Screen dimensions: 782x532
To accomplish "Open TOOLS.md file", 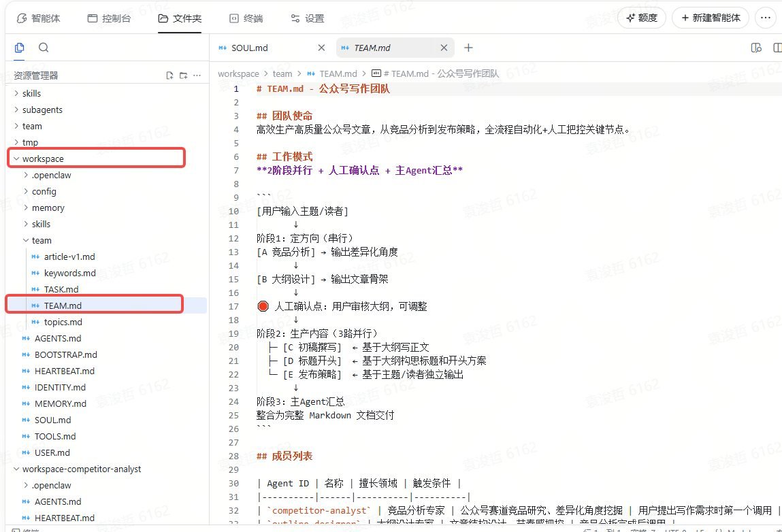I will pyautogui.click(x=55, y=436).
